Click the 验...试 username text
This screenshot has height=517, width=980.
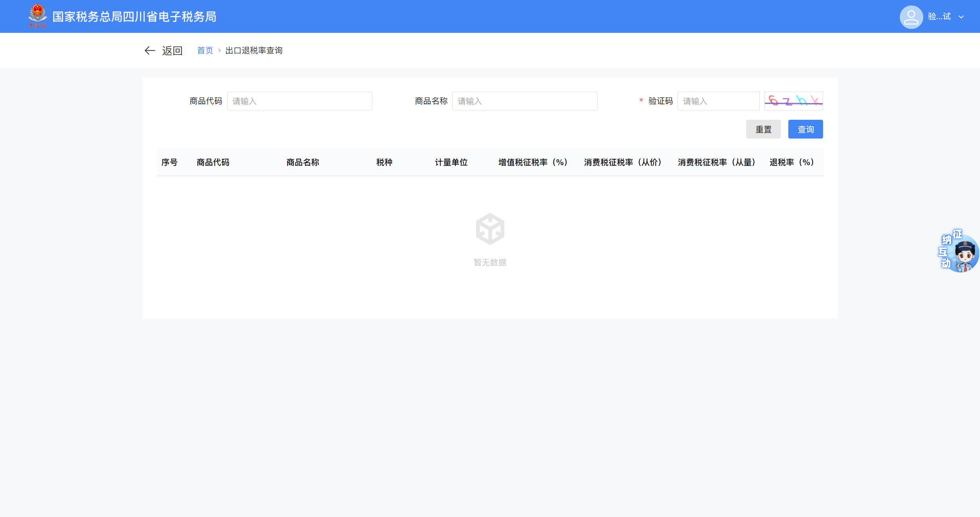point(939,16)
